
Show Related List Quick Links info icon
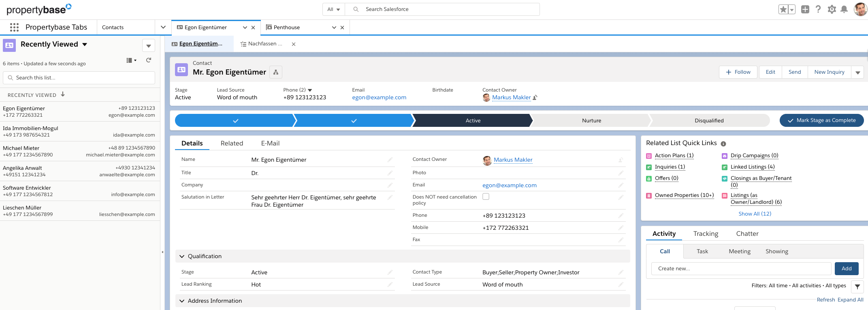[723, 144]
